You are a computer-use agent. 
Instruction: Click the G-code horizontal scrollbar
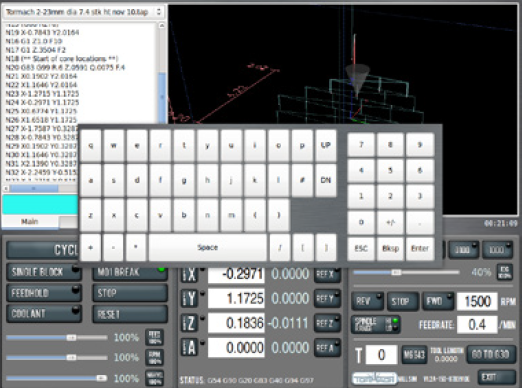[40, 189]
